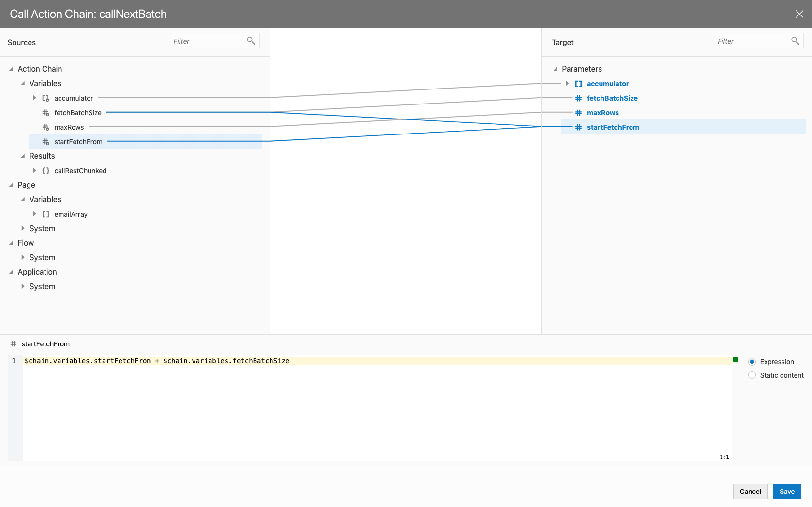The height and width of the screenshot is (507, 812).
Task: Expand the callRestChunked result node
Action: coord(34,171)
